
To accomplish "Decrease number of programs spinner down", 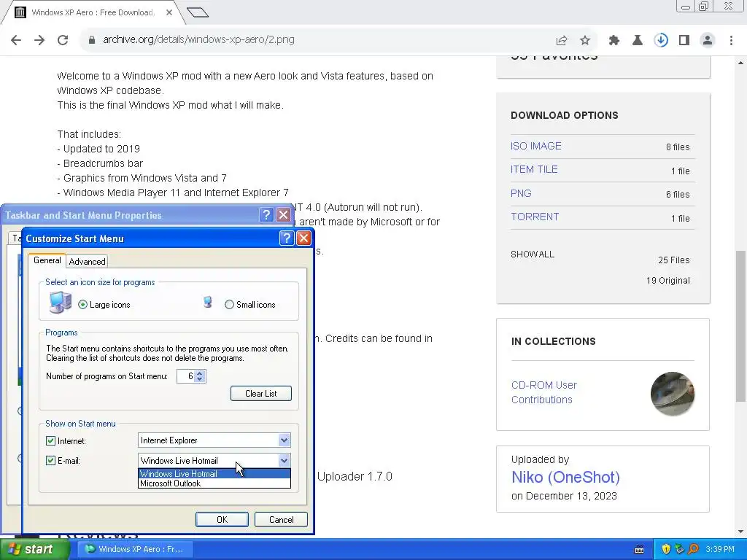I will click(x=200, y=379).
